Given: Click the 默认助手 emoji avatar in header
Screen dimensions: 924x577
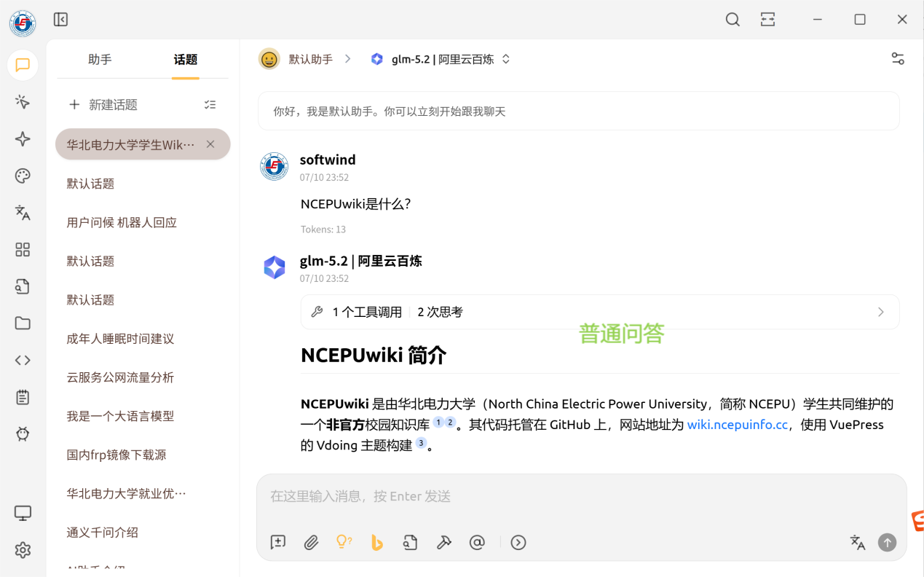Looking at the screenshot, I should click(269, 59).
